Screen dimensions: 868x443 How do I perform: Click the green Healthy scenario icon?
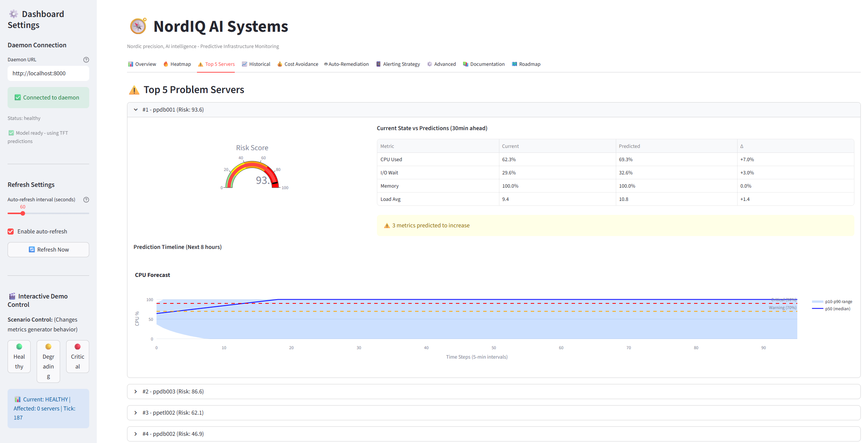click(19, 347)
